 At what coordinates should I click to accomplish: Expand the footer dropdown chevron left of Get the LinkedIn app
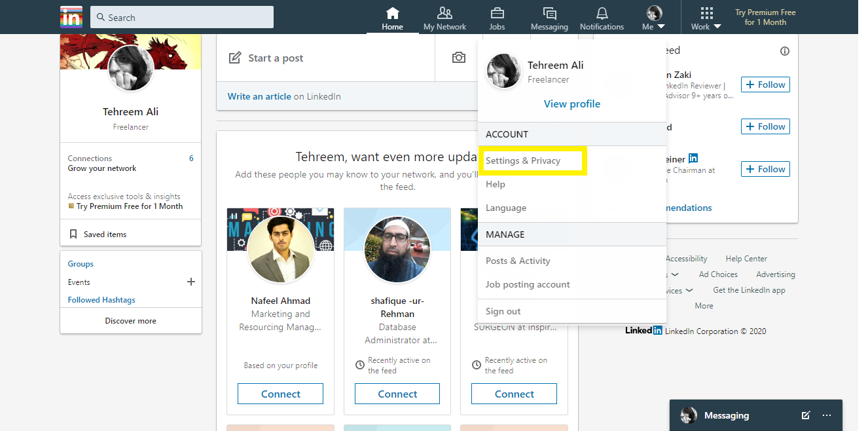tap(689, 290)
